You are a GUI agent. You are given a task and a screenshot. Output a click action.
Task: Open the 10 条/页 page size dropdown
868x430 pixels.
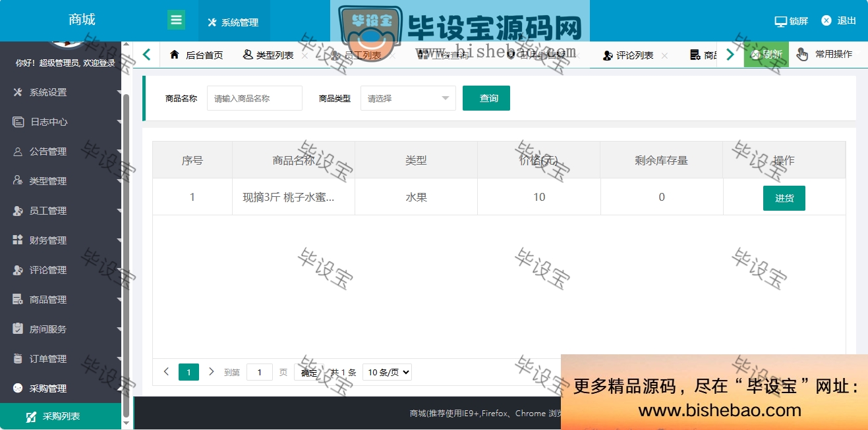coord(387,372)
